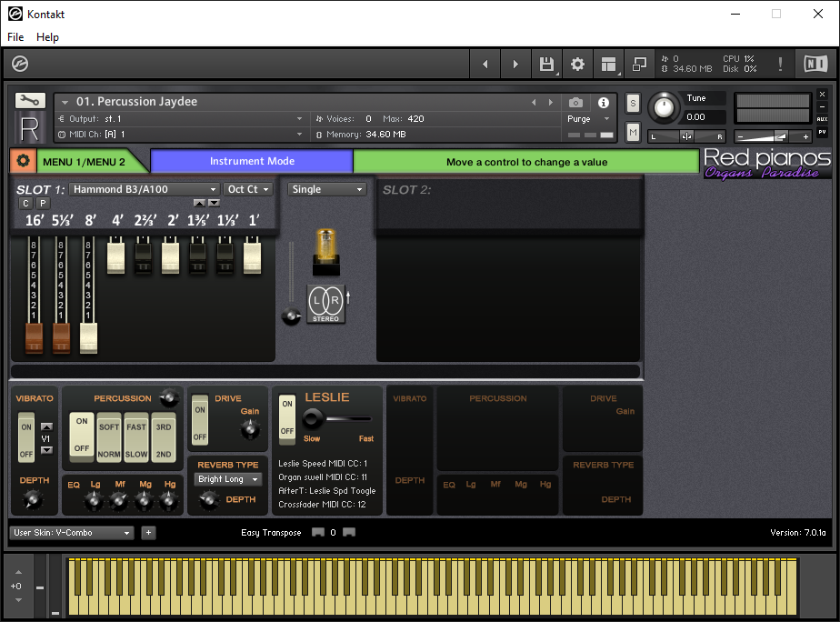
Task: Select previous instrument arrow in header
Action: [534, 103]
